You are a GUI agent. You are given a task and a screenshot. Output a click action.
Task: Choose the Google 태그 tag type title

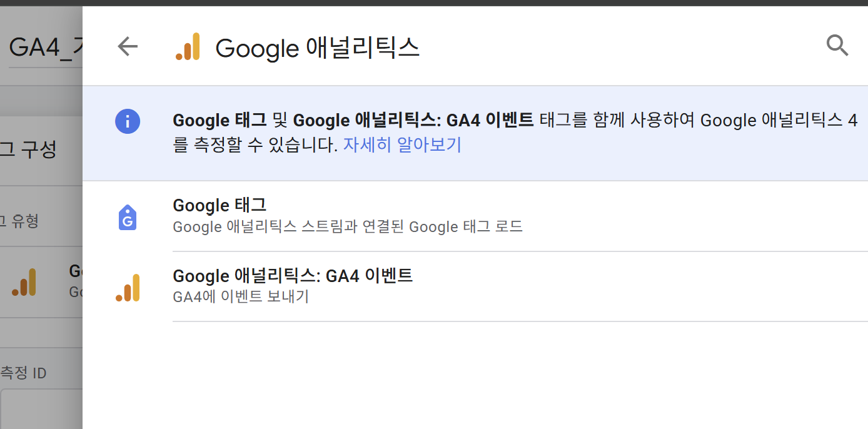click(220, 205)
